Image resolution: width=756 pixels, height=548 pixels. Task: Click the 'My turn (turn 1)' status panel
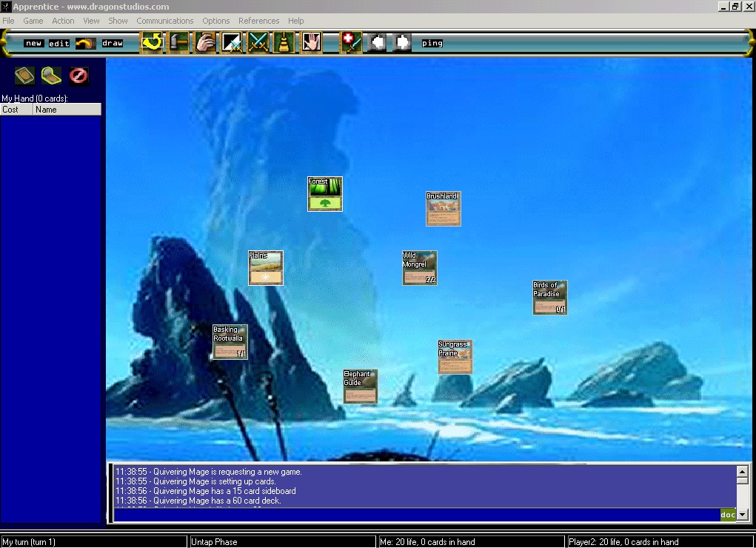point(93,542)
